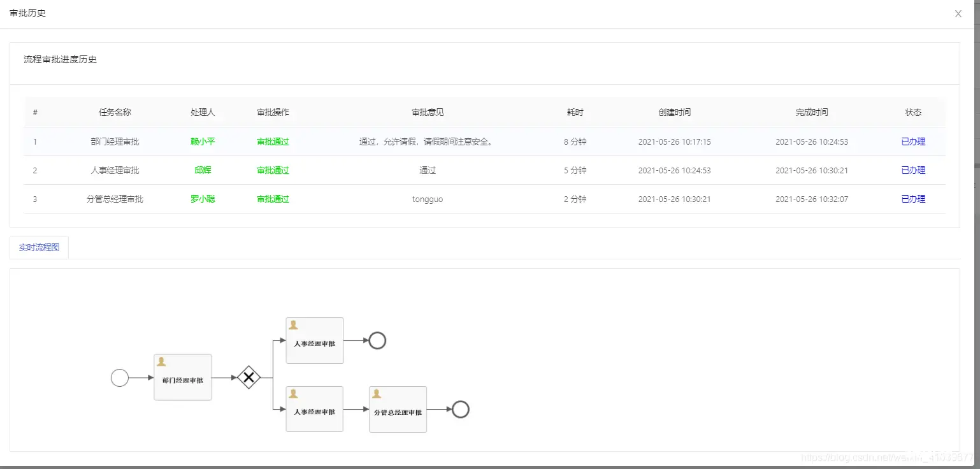Click creation time 2021-05-26 10:17:15
Screen dimensions: 980x469
click(x=674, y=141)
